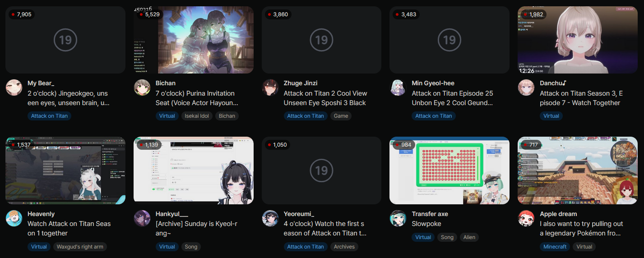Viewport: 644px width, 258px height.
Task: Select Waxgud's right arm tag
Action: [x=80, y=247]
